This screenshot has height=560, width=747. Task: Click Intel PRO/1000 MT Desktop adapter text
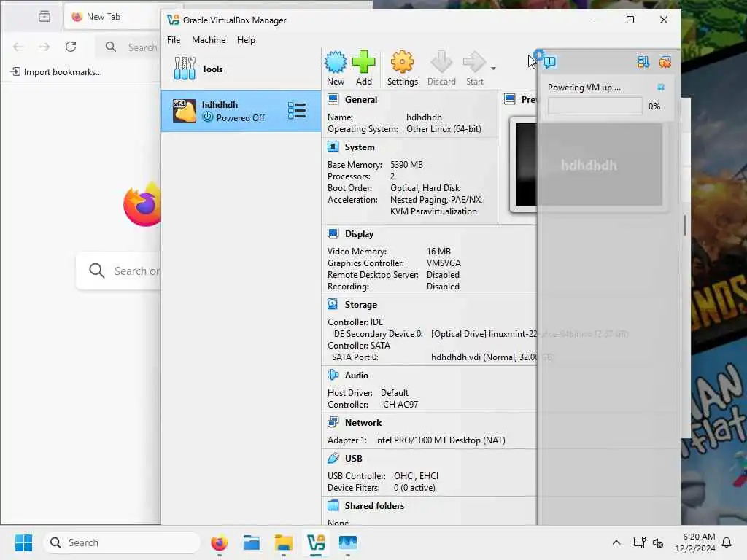440,440
